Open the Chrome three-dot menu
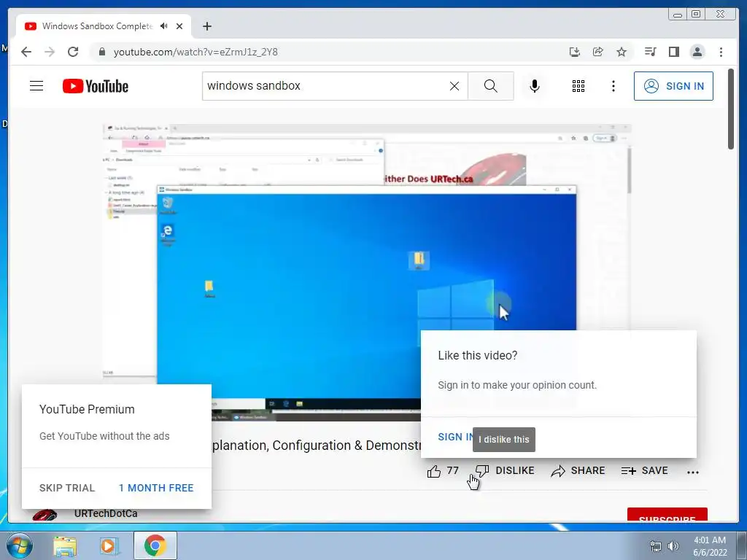 tap(721, 52)
